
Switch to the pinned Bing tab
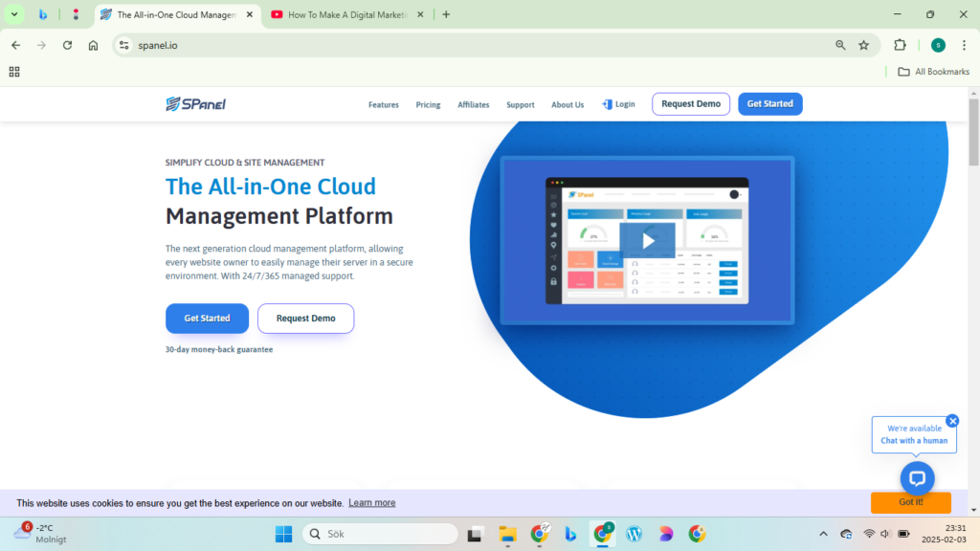(x=43, y=14)
